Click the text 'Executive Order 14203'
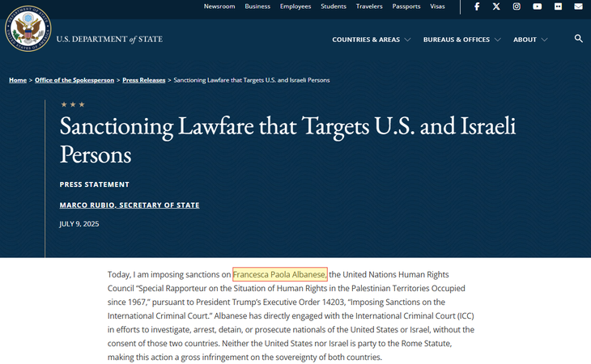The image size is (591, 364). click(x=304, y=302)
